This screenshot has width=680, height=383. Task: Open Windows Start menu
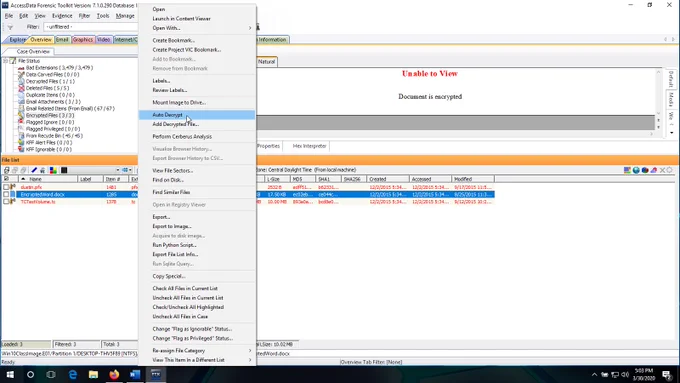10,374
